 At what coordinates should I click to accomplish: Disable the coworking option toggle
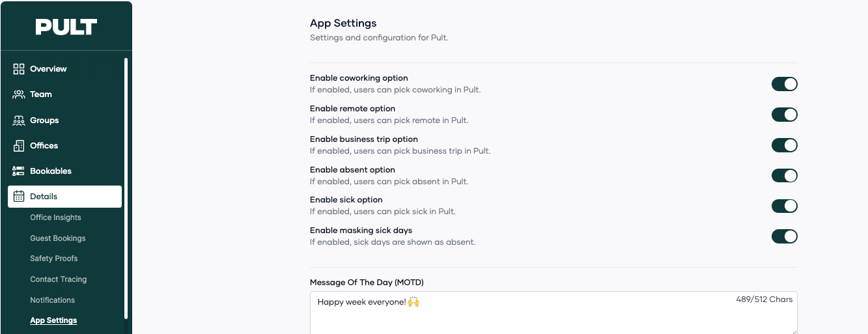(784, 84)
